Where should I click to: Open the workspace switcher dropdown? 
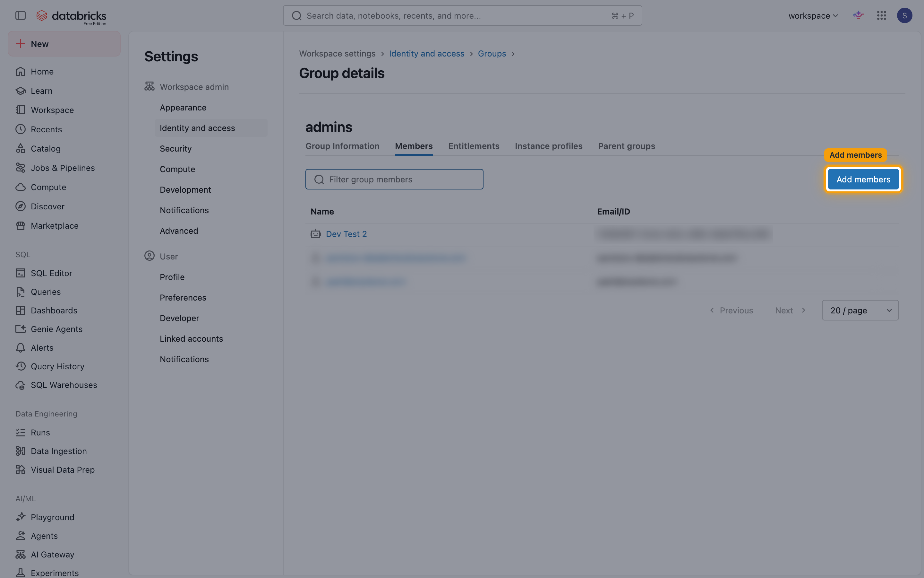[x=813, y=16]
